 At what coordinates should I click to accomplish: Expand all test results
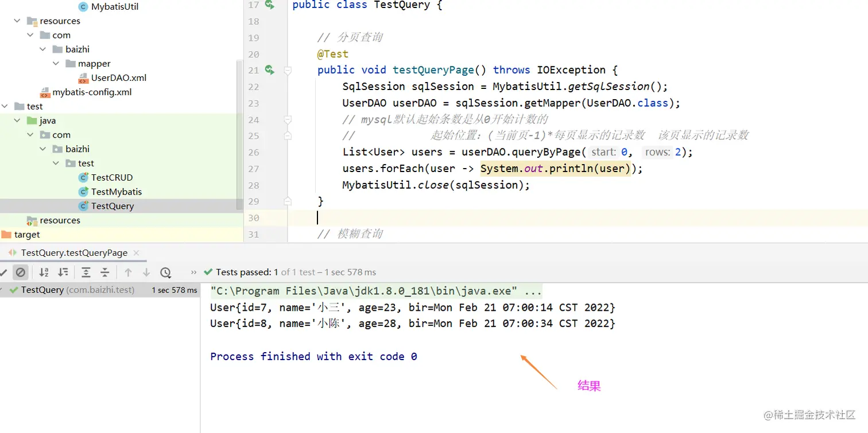pyautogui.click(x=86, y=272)
